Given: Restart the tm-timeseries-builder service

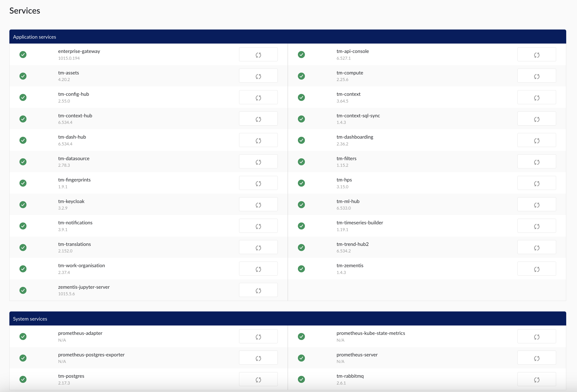Looking at the screenshot, I should tap(536, 226).
